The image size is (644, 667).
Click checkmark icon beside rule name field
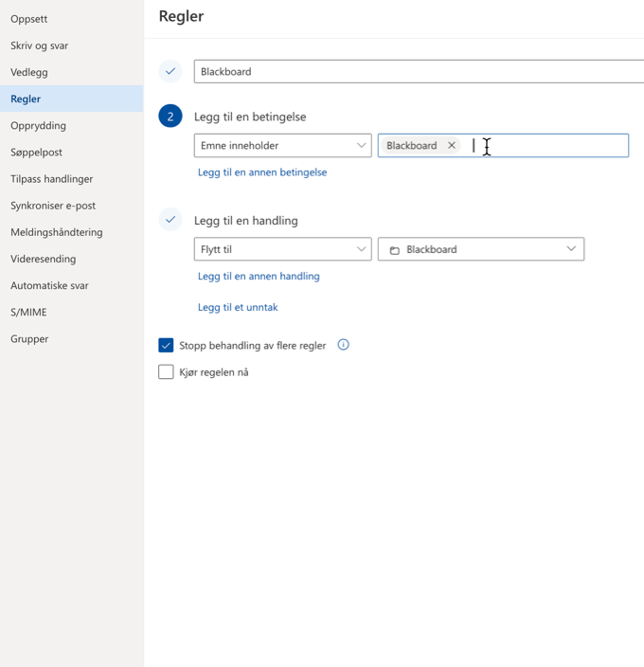tap(170, 71)
